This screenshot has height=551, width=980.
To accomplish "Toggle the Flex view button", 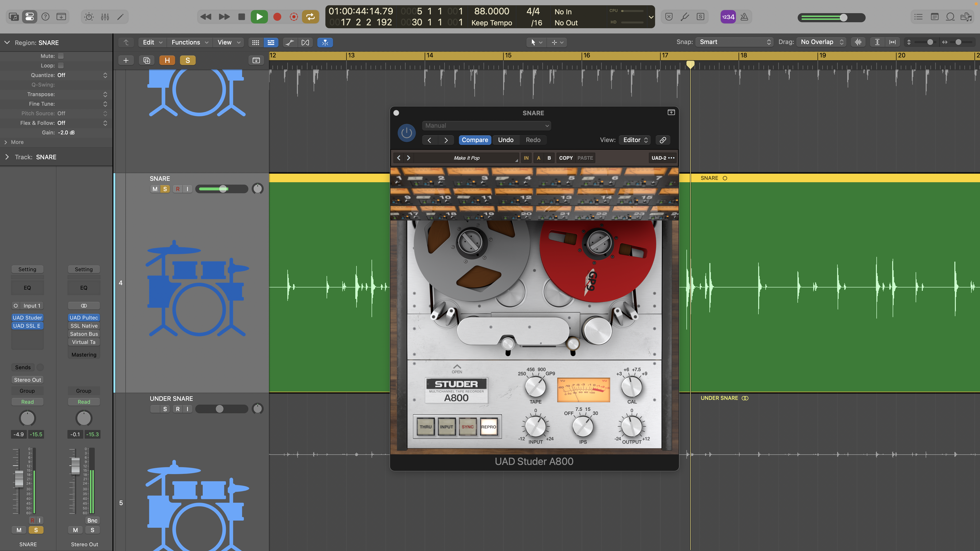I will 305,43.
